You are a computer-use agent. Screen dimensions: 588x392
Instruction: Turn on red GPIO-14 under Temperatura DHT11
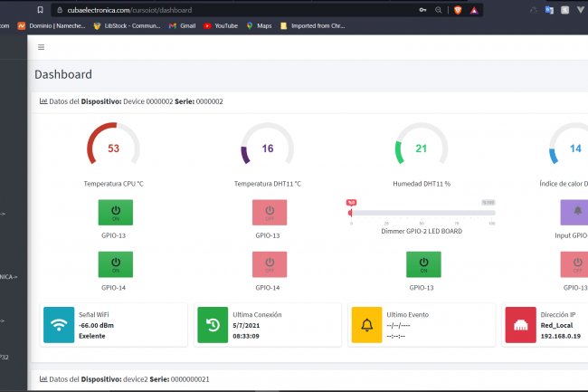coord(269,264)
